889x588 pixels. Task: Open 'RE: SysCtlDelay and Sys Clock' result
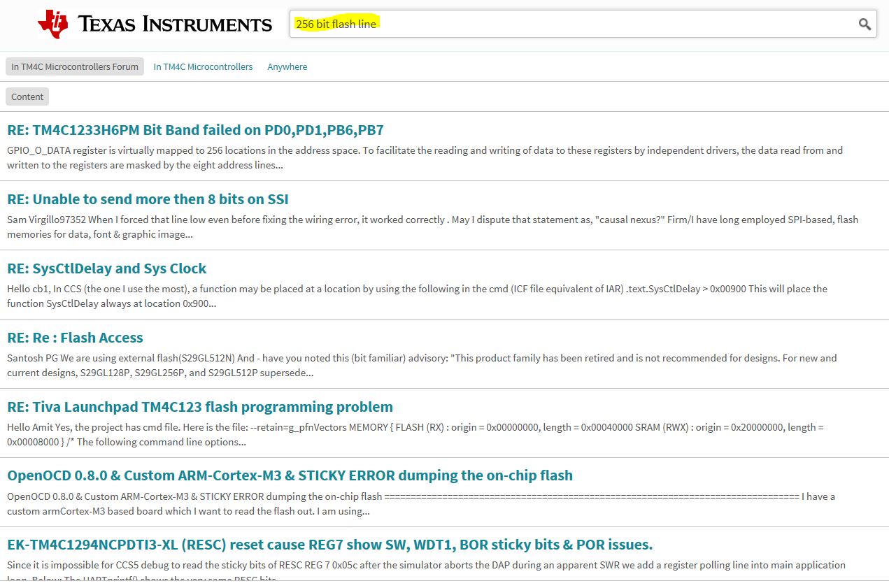(106, 268)
